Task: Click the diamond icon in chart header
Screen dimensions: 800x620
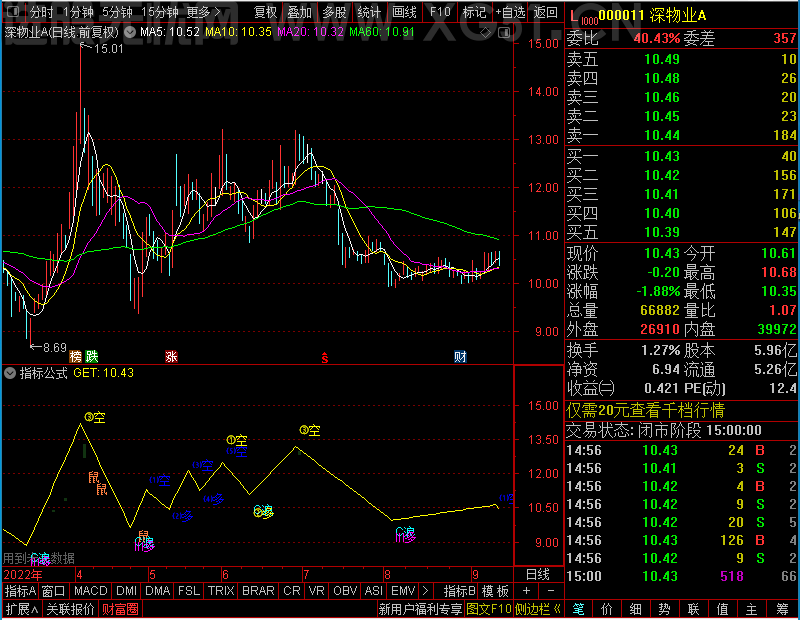Action: tap(485, 33)
